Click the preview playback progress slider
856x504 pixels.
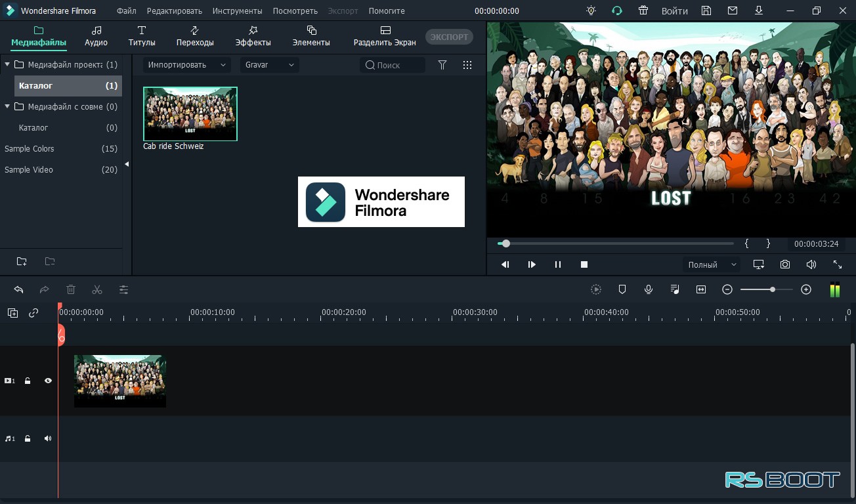(616, 243)
